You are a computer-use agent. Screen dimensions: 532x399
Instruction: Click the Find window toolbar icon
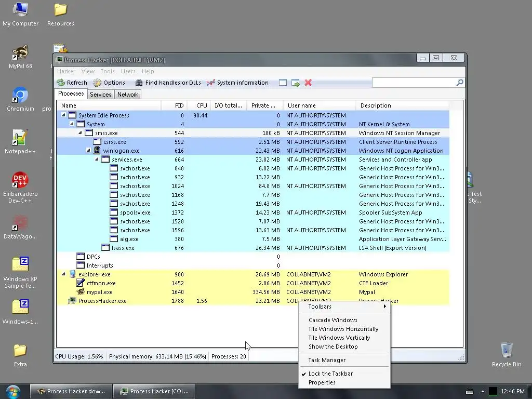[283, 83]
